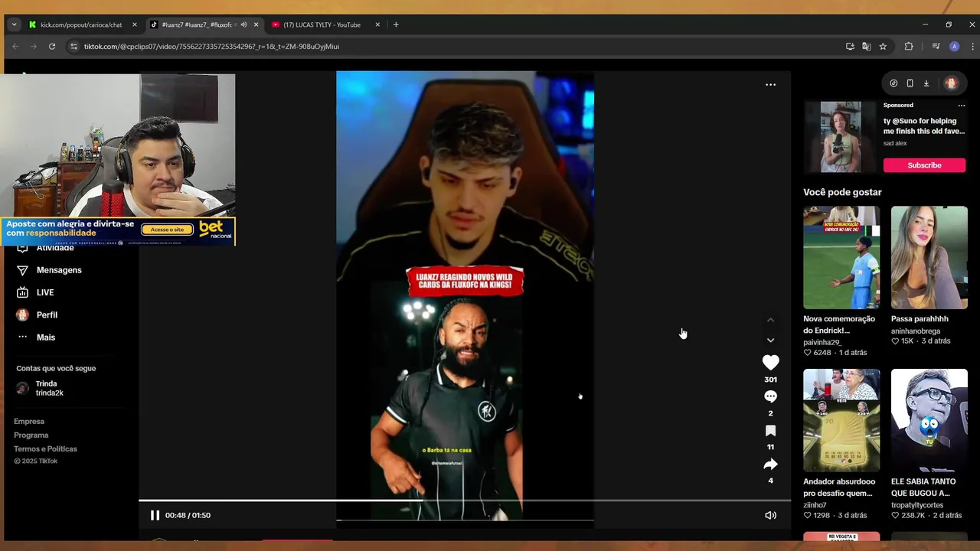Translate this page icon
Image resolution: width=980 pixels, height=551 pixels.
point(867,47)
